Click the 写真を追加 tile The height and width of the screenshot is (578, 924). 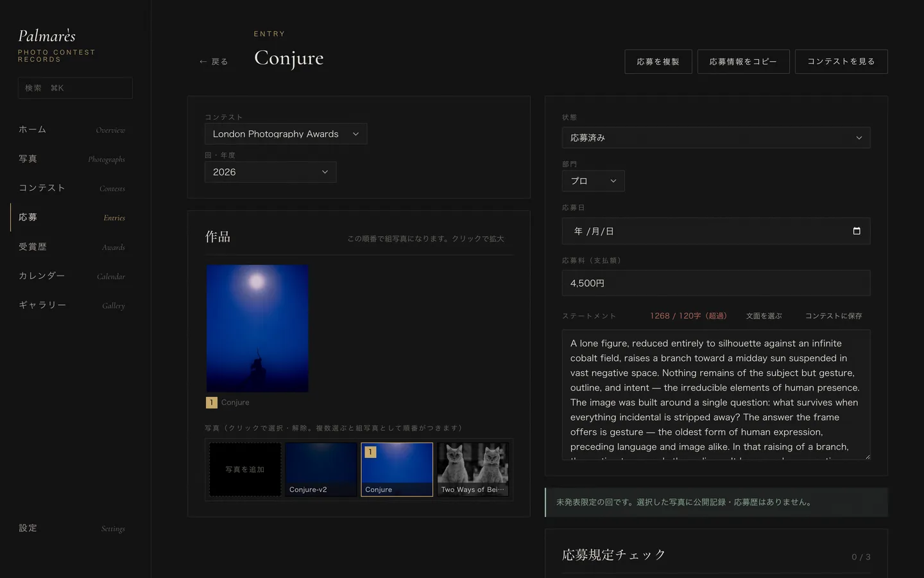(x=245, y=469)
